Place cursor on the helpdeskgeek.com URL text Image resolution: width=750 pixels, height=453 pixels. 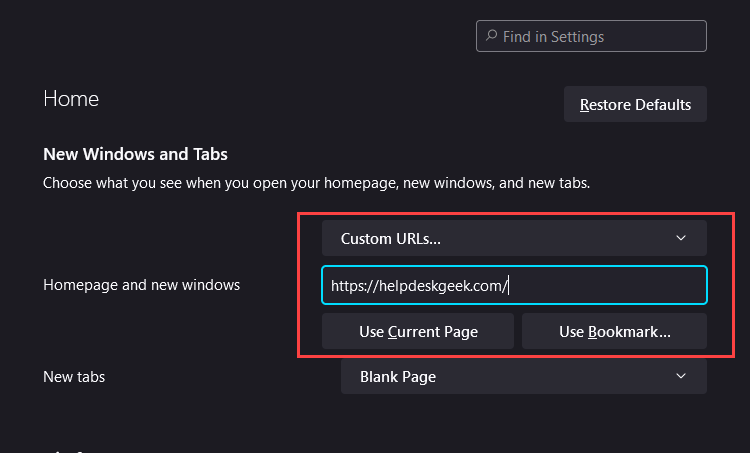(x=420, y=285)
